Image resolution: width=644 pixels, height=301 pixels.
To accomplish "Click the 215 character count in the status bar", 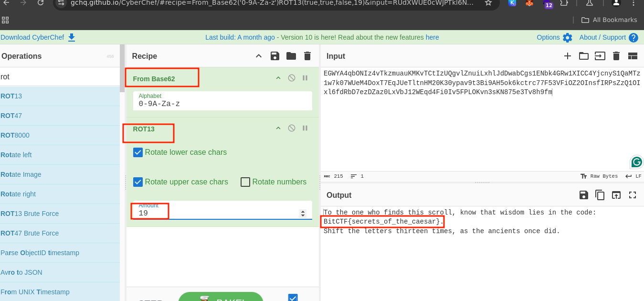I will pos(338,176).
